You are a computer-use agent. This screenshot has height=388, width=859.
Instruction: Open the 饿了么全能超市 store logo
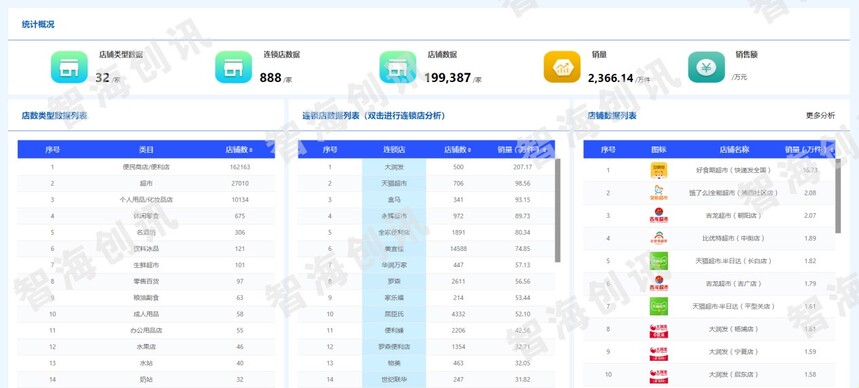point(658,193)
